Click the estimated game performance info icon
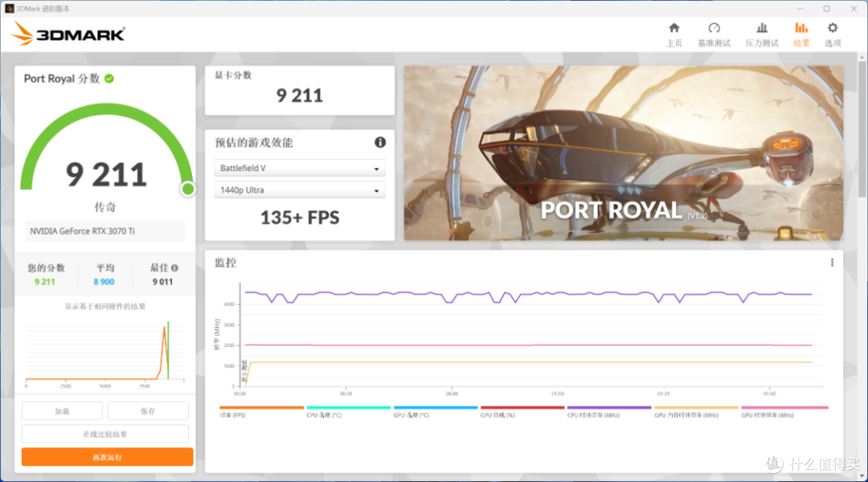This screenshot has height=482, width=868. pos(379,142)
